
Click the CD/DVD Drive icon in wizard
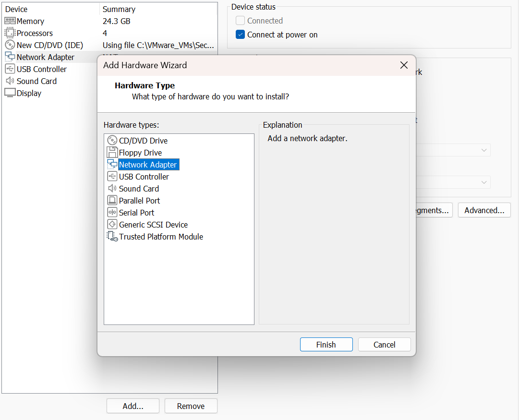point(112,141)
